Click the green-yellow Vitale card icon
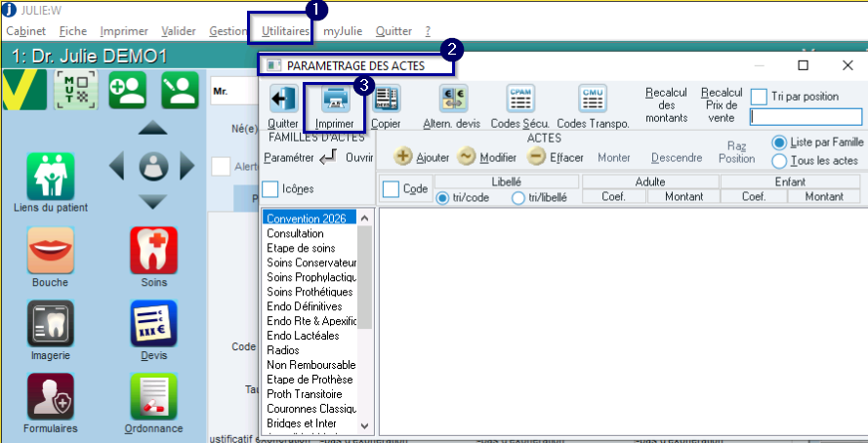Viewport: 868px width, 443px height. (x=24, y=90)
